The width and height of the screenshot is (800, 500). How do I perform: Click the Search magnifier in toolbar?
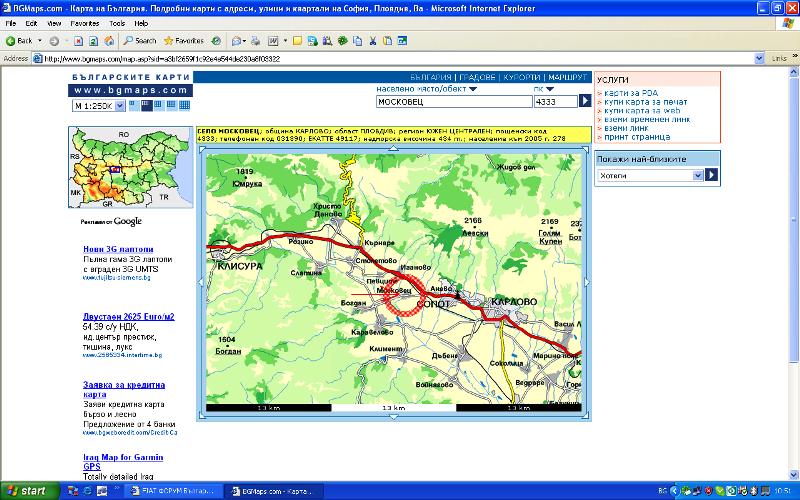pyautogui.click(x=140, y=41)
